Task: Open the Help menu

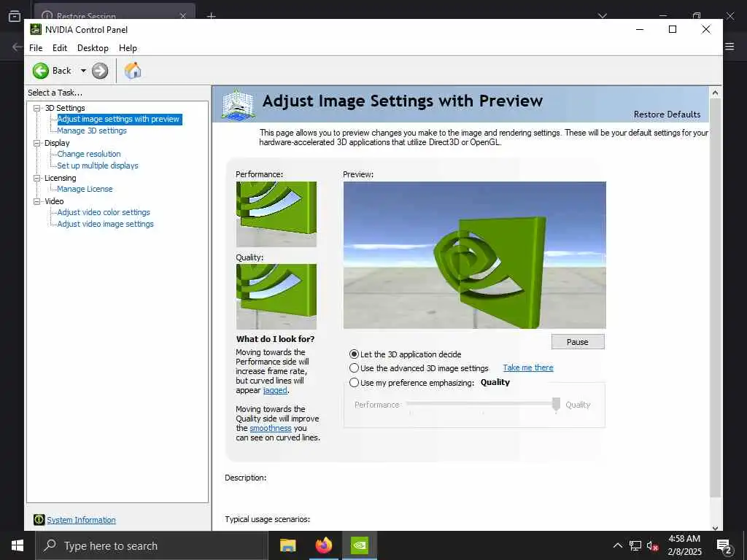Action: tap(128, 48)
